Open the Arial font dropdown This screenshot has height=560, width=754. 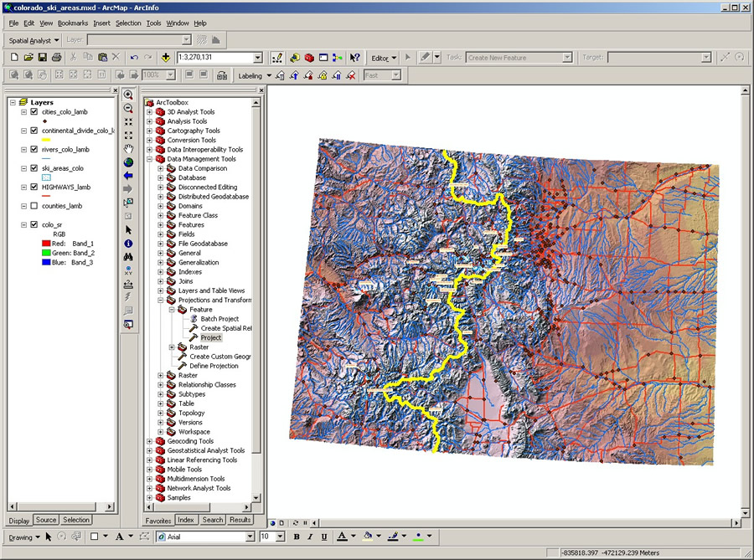click(x=250, y=537)
